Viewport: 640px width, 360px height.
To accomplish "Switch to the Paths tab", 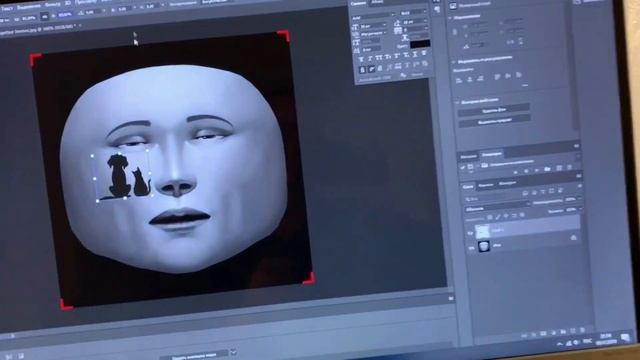I will tap(507, 183).
